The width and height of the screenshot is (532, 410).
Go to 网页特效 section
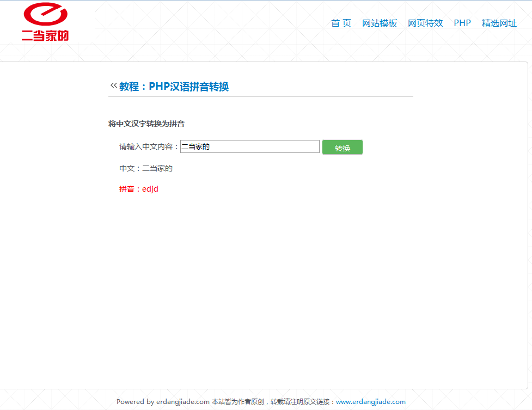[x=425, y=23]
